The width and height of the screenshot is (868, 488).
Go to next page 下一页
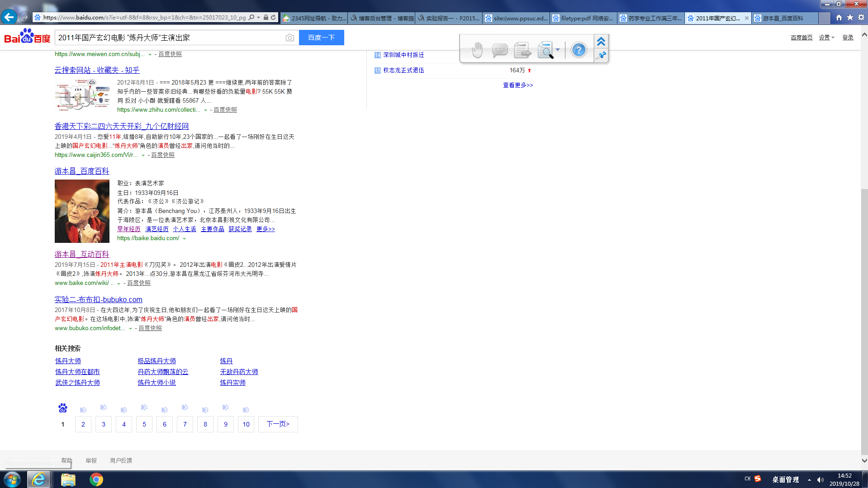(x=278, y=424)
